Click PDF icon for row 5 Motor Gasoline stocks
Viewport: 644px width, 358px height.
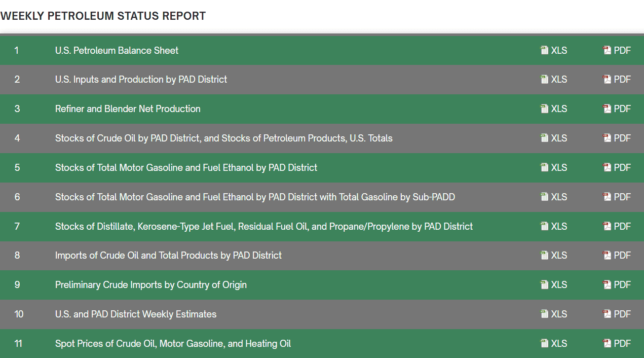[607, 168]
